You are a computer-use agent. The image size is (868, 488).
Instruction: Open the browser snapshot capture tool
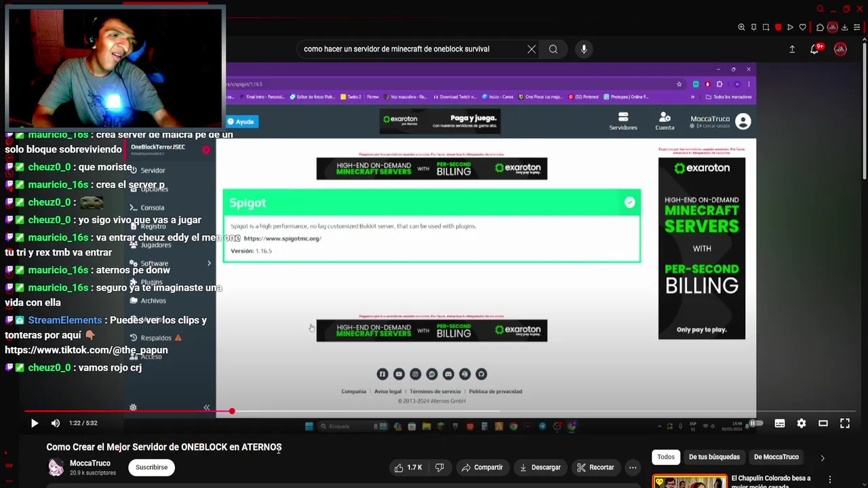pos(766,27)
